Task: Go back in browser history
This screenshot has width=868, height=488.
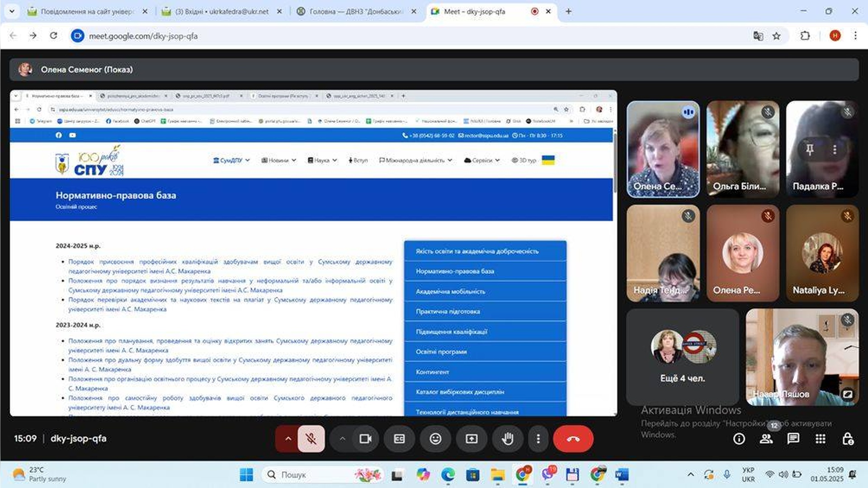Action: [x=13, y=36]
